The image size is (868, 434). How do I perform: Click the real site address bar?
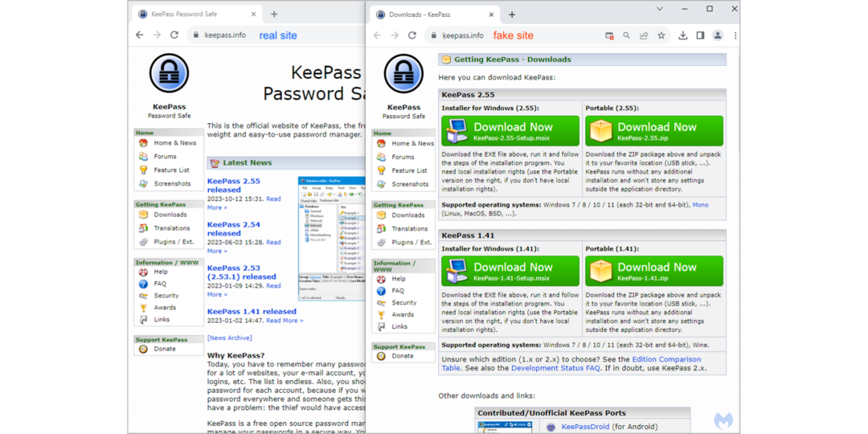(276, 35)
